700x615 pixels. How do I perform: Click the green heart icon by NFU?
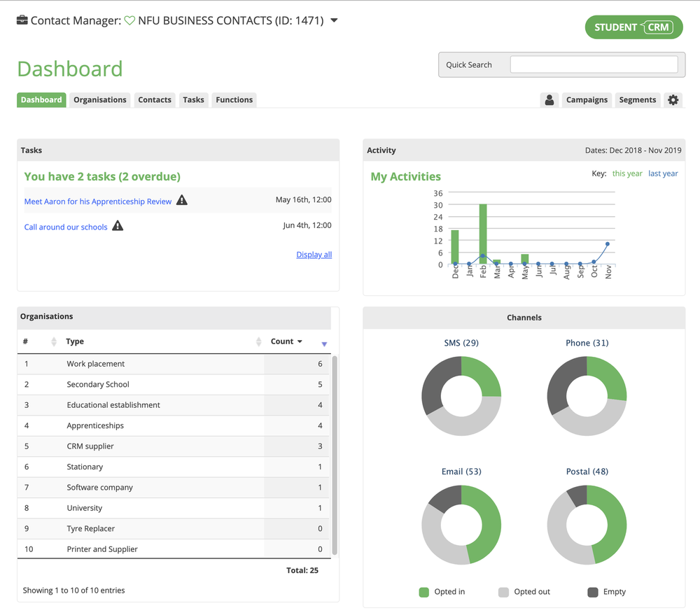point(129,20)
